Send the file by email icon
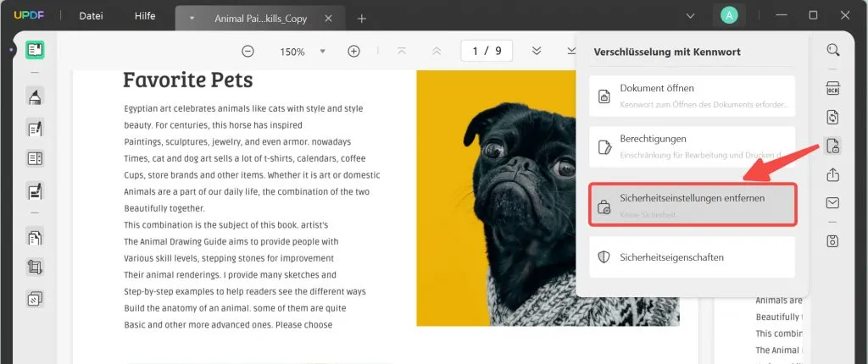 tap(832, 203)
